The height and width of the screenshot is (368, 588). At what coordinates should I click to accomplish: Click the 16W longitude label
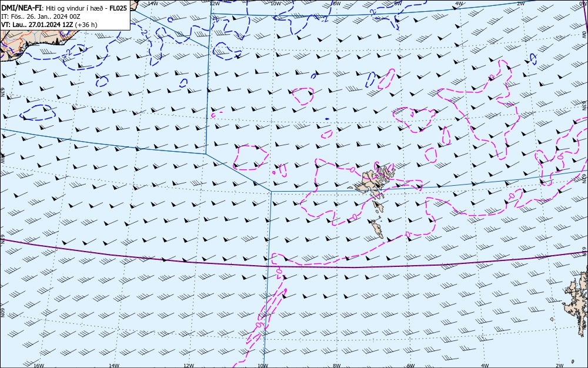pyautogui.click(x=39, y=366)
